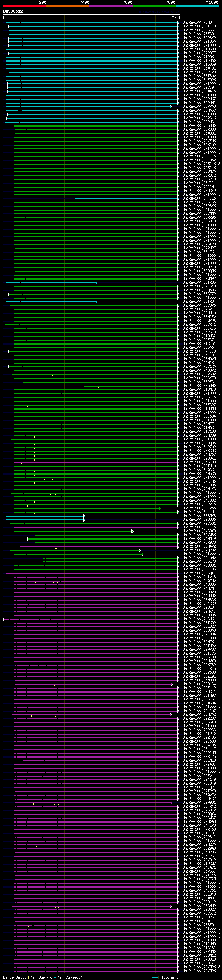The height and width of the screenshot is (980, 222).
Task: Select the UniRef100_A7PMK7 label
Action: pyautogui.click(x=199, y=99)
